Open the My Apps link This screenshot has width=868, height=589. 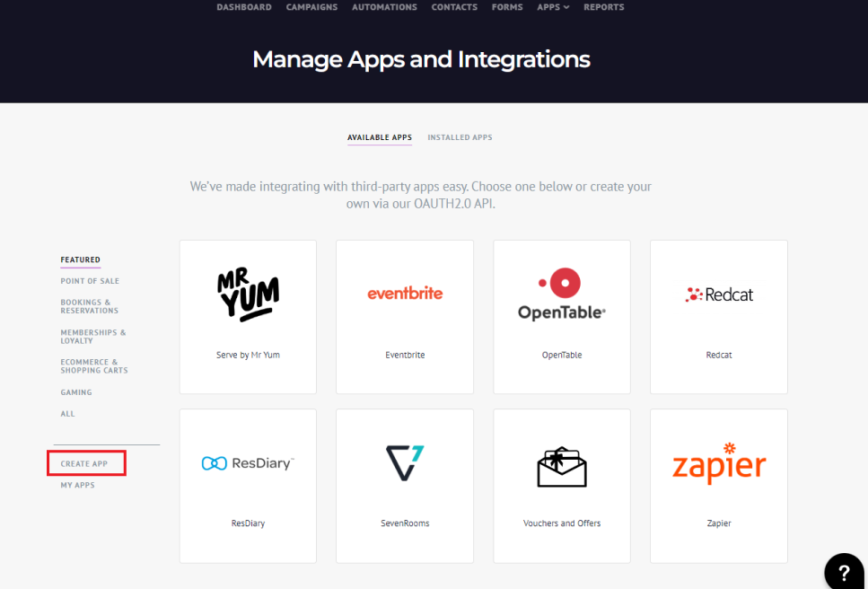[x=77, y=486]
